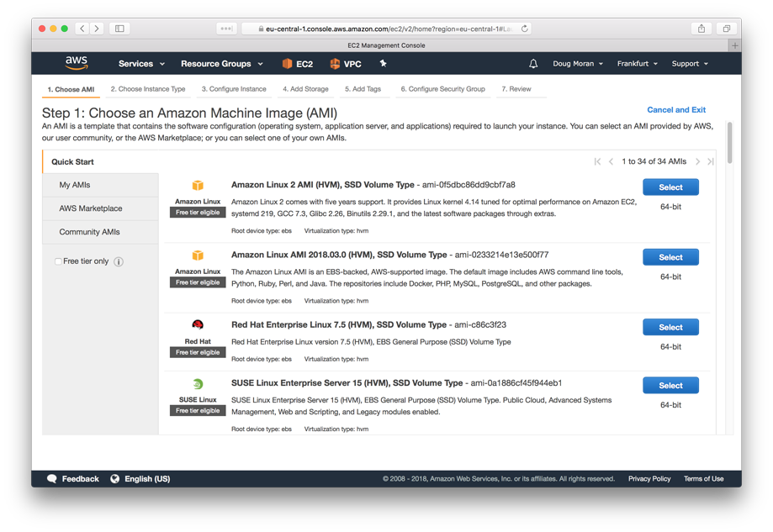
Task: Switch to 3. Configure Instance tab
Action: [234, 89]
